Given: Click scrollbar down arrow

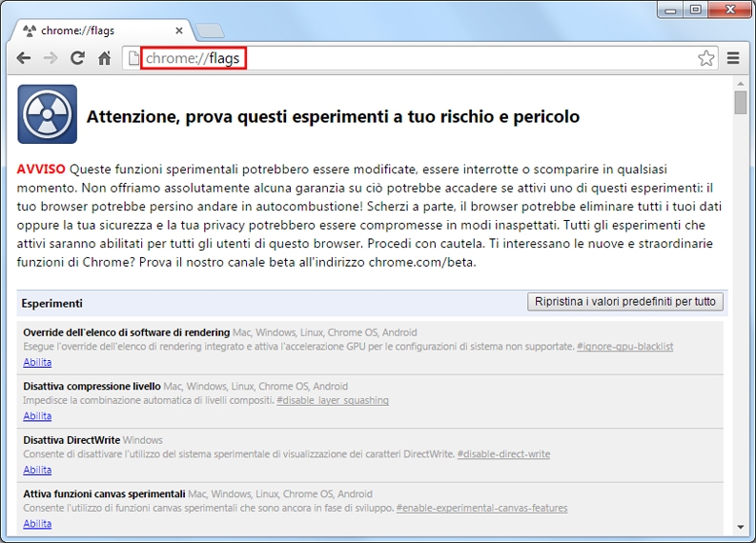Looking at the screenshot, I should [x=741, y=527].
